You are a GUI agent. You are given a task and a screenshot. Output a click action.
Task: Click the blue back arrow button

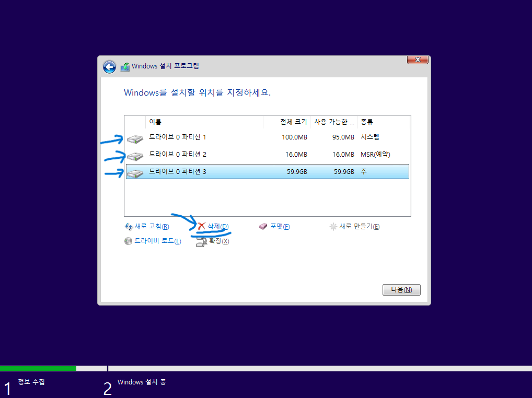(109, 67)
